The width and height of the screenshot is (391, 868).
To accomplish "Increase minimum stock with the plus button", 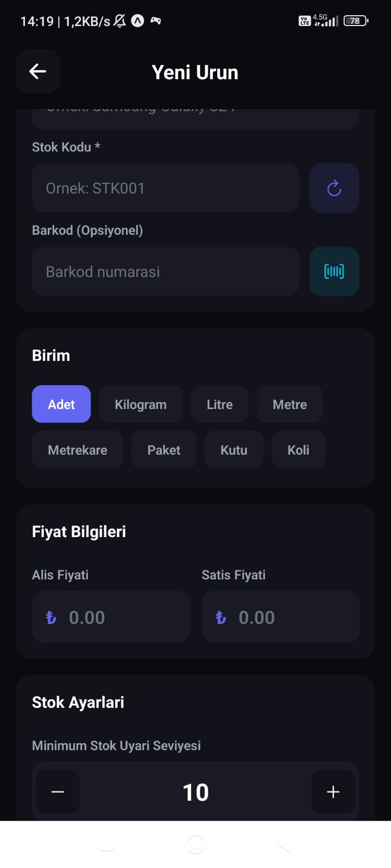I will tap(333, 792).
